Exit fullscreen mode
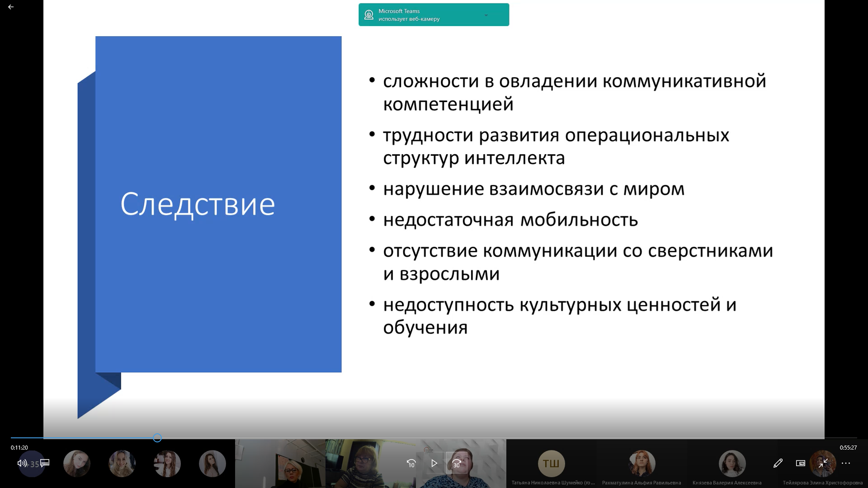Image resolution: width=868 pixels, height=488 pixels. (x=824, y=463)
